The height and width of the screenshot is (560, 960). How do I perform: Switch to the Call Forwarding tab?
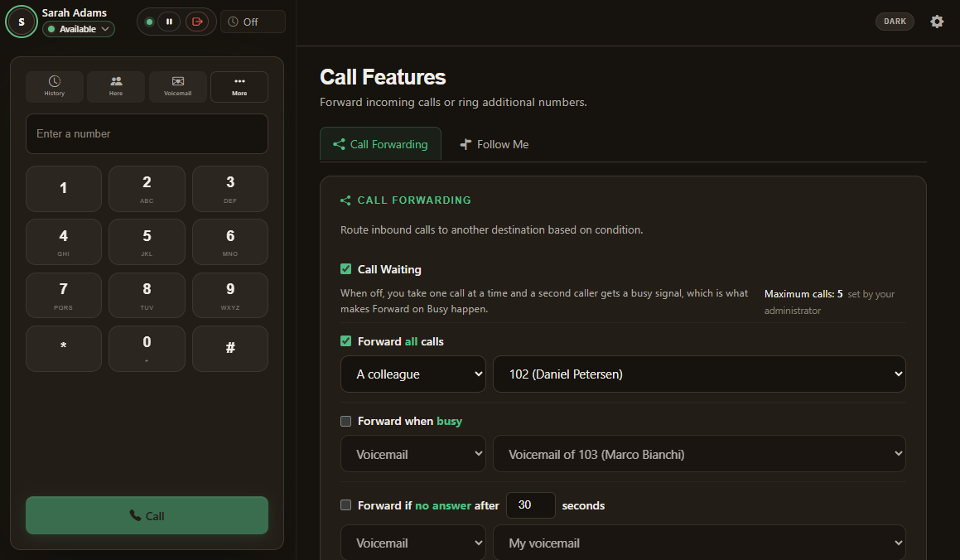380,144
